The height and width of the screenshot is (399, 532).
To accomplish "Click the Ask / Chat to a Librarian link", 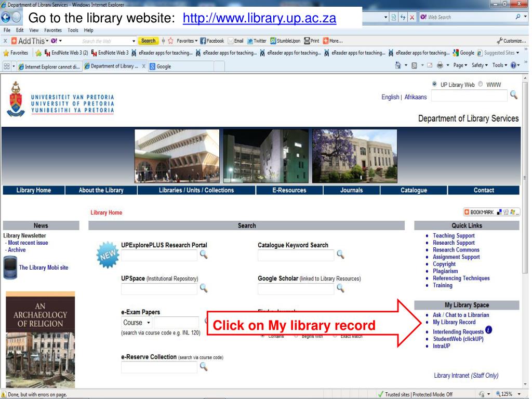I will [461, 315].
